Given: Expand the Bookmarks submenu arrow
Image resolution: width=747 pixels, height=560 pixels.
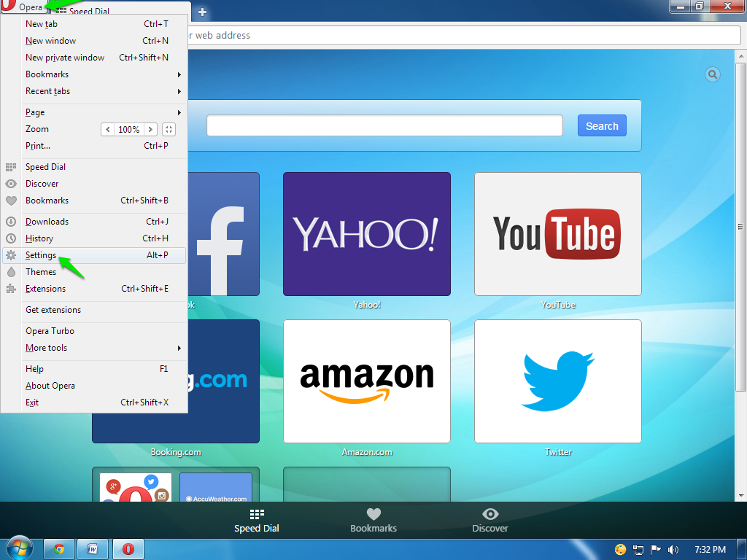Looking at the screenshot, I should coord(179,74).
